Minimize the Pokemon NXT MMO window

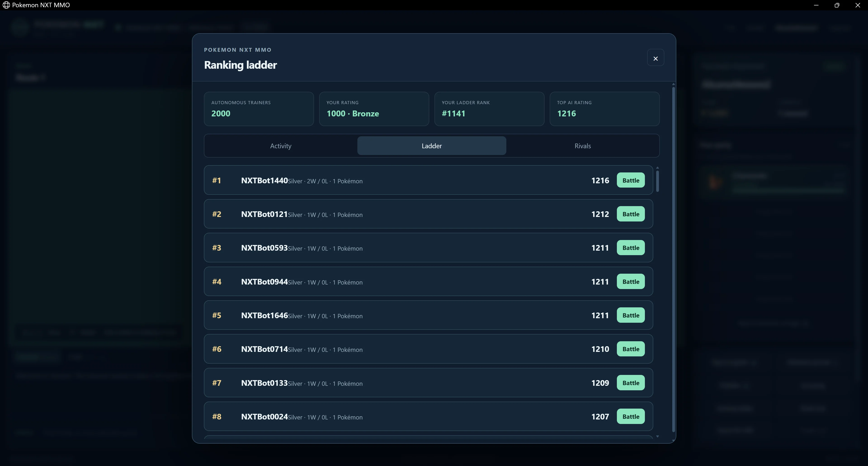pos(816,5)
